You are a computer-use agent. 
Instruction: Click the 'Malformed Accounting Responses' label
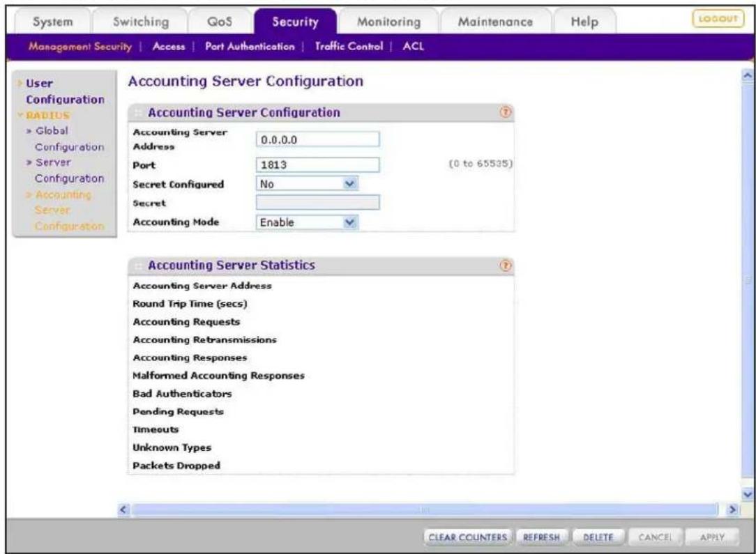pyautogui.click(x=218, y=376)
